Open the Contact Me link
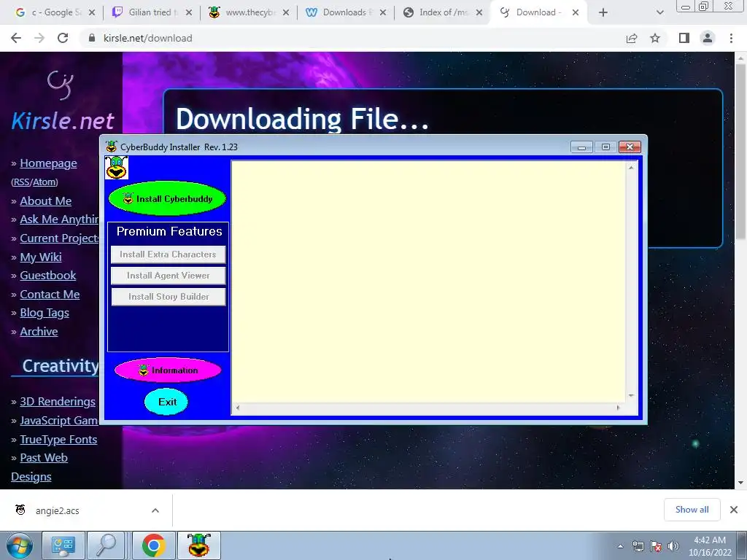Screen dimensions: 747x560 pos(50,295)
